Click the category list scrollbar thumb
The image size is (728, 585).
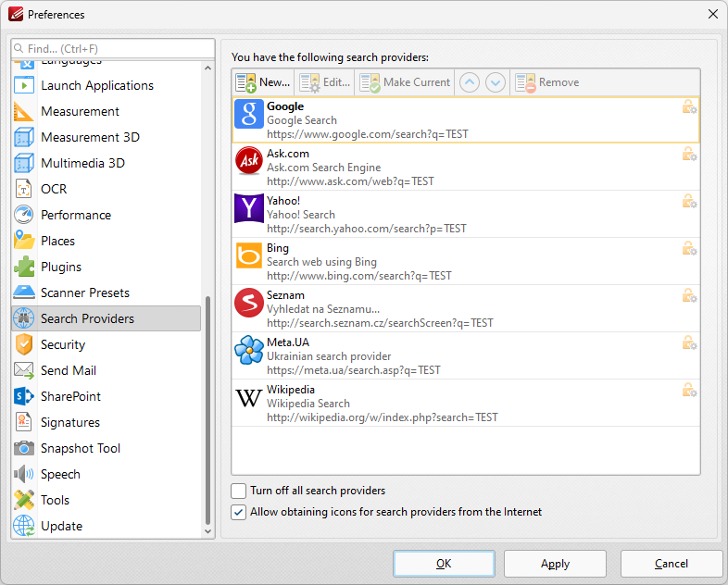coord(207,411)
